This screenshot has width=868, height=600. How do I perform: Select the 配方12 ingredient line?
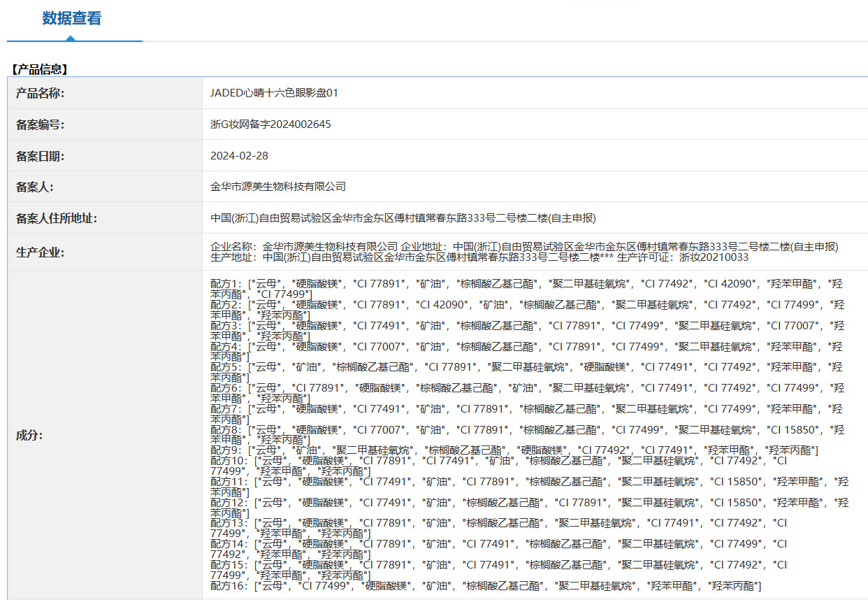point(530,507)
